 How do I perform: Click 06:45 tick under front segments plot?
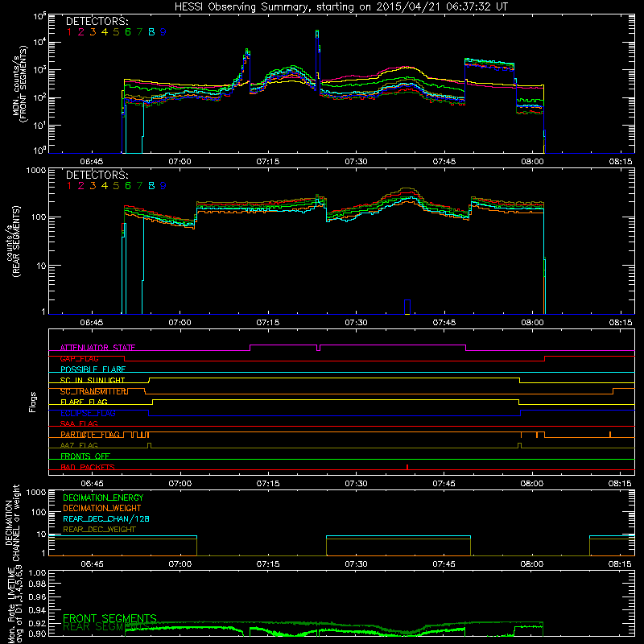point(92,162)
